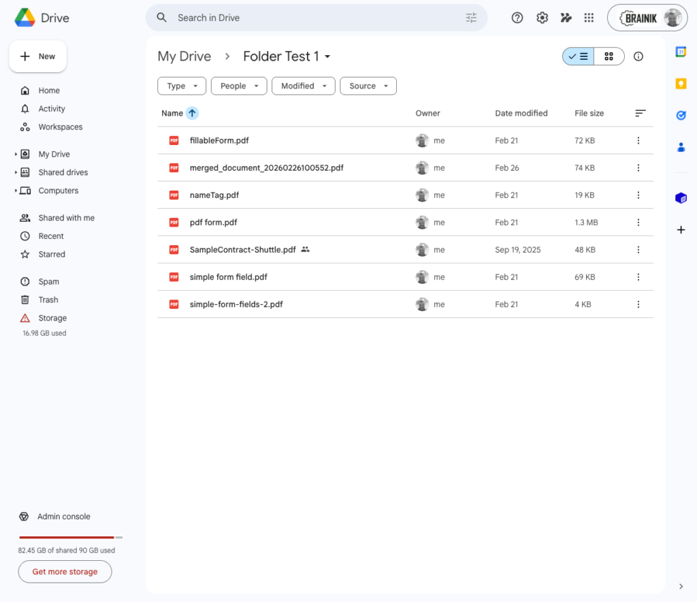Open Google Calendar from the side panel
Viewport: 697px width, 616px height.
click(681, 51)
